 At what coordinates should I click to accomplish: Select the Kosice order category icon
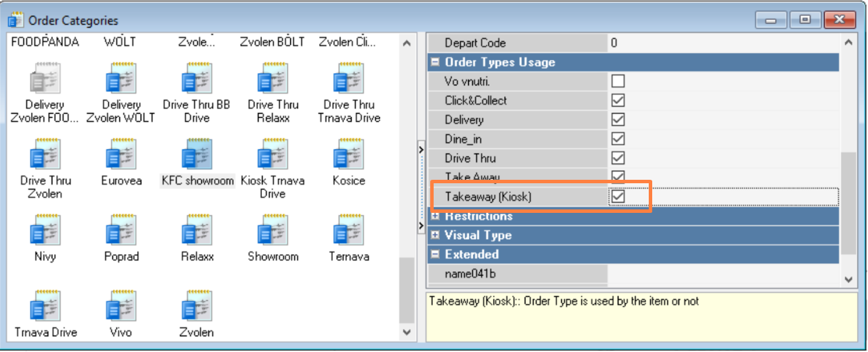(x=348, y=156)
